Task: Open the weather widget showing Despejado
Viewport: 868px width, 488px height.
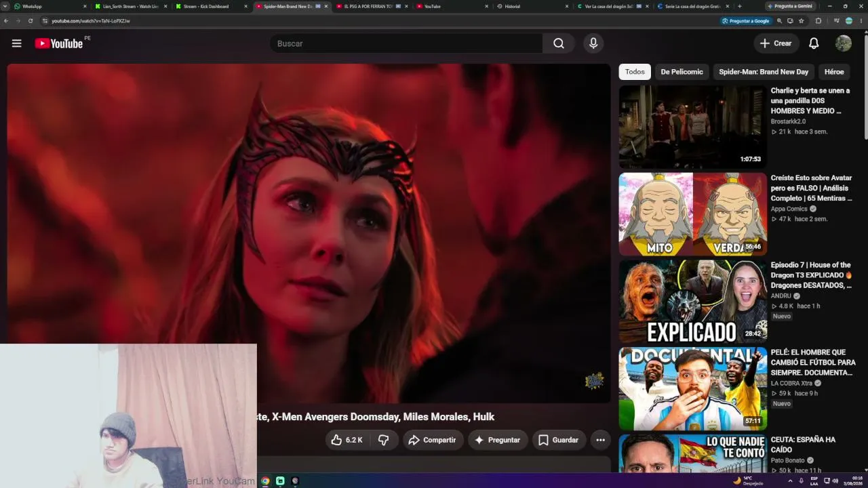Action: tap(748, 481)
